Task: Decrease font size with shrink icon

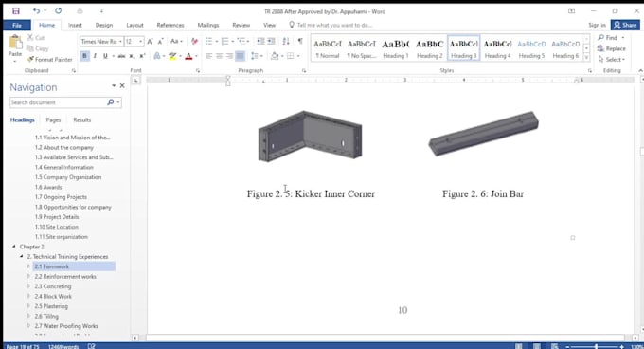Action: (161, 41)
